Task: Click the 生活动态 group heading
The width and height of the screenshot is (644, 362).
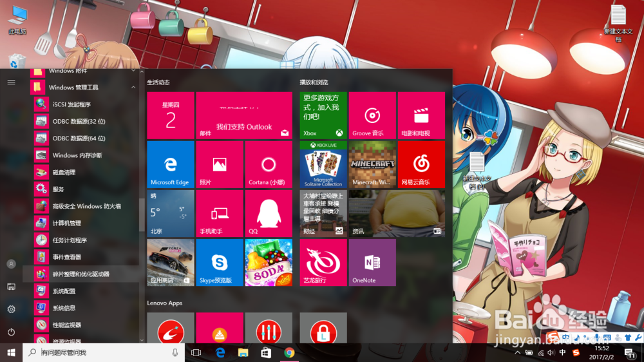Action: coord(158,82)
